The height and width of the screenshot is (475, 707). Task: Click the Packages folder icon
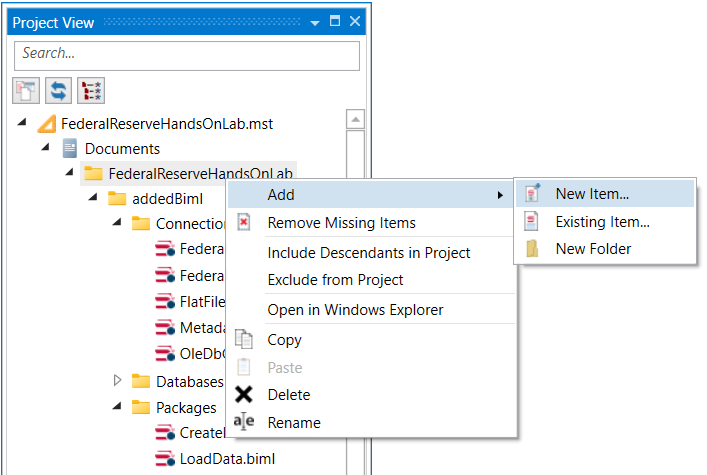pyautogui.click(x=141, y=407)
